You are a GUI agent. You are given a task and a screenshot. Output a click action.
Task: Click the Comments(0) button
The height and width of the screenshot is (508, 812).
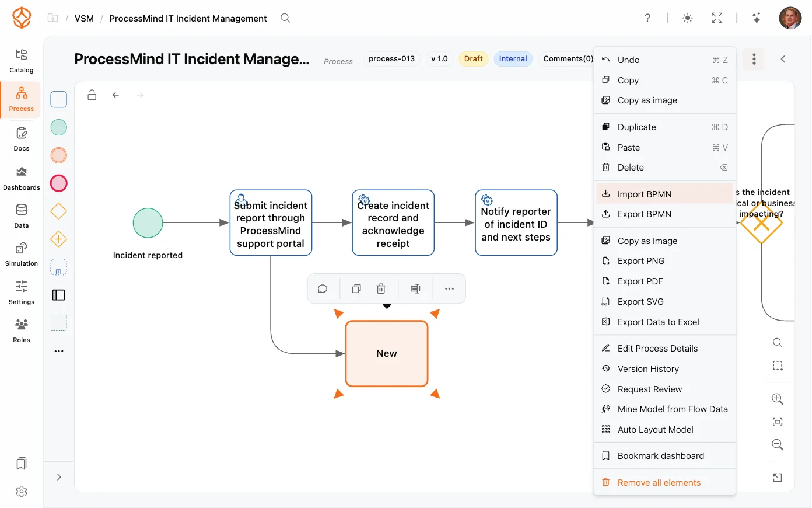tap(568, 59)
